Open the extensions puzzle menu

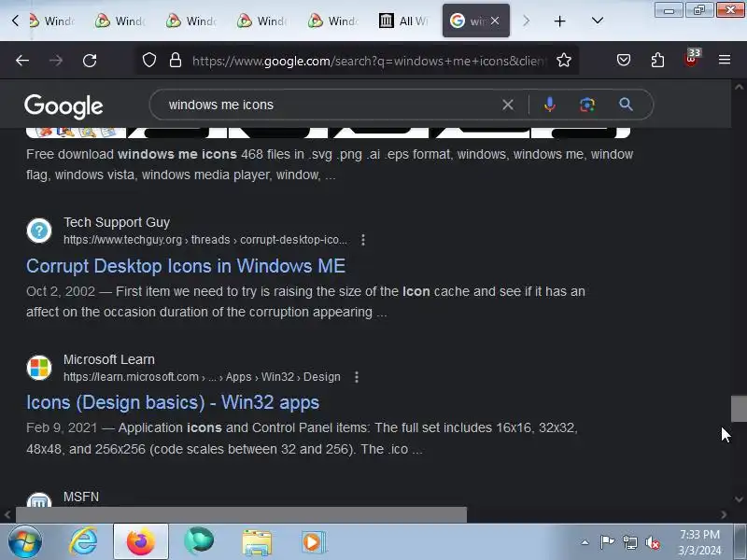pos(657,60)
